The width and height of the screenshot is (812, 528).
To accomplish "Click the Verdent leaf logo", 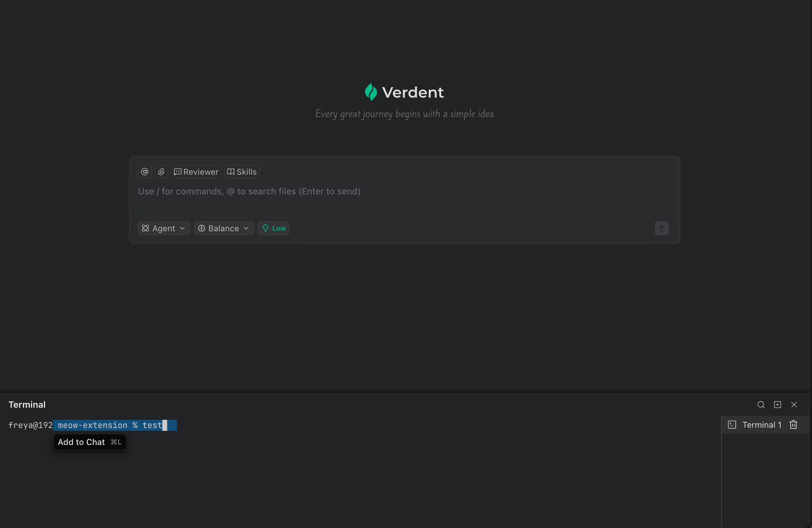I will 371,92.
